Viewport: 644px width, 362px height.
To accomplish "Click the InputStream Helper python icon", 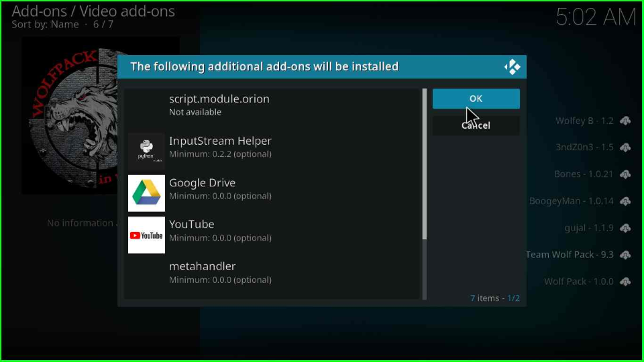I will [146, 151].
